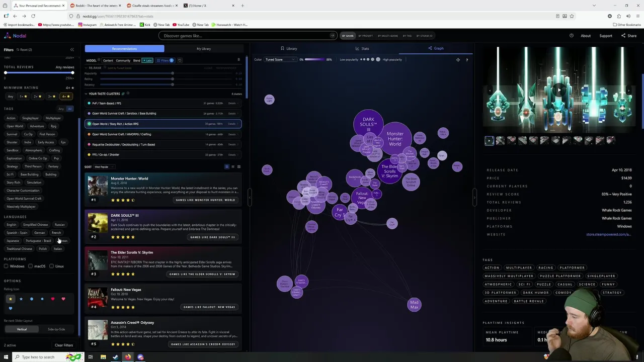Click the help icon left of About
The width and height of the screenshot is (644, 362).
click(x=572, y=36)
